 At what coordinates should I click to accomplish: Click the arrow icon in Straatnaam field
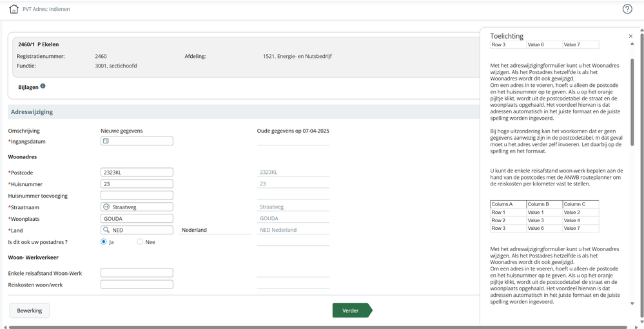[106, 207]
